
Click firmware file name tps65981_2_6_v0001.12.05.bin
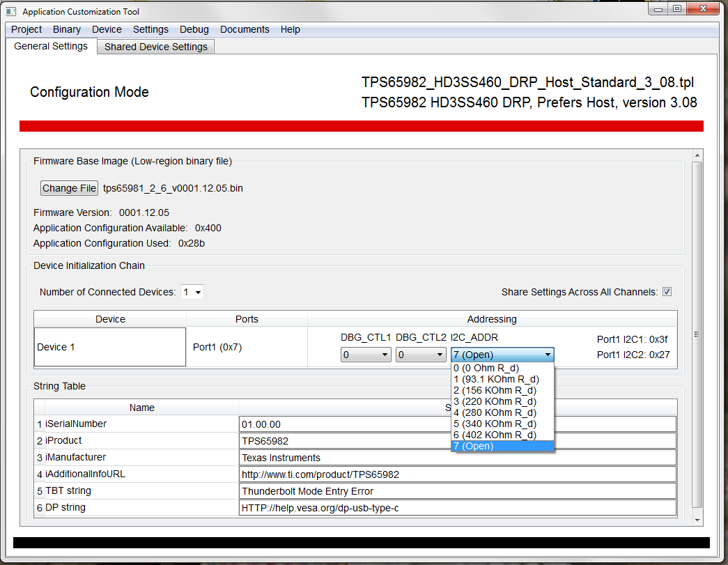pos(173,189)
